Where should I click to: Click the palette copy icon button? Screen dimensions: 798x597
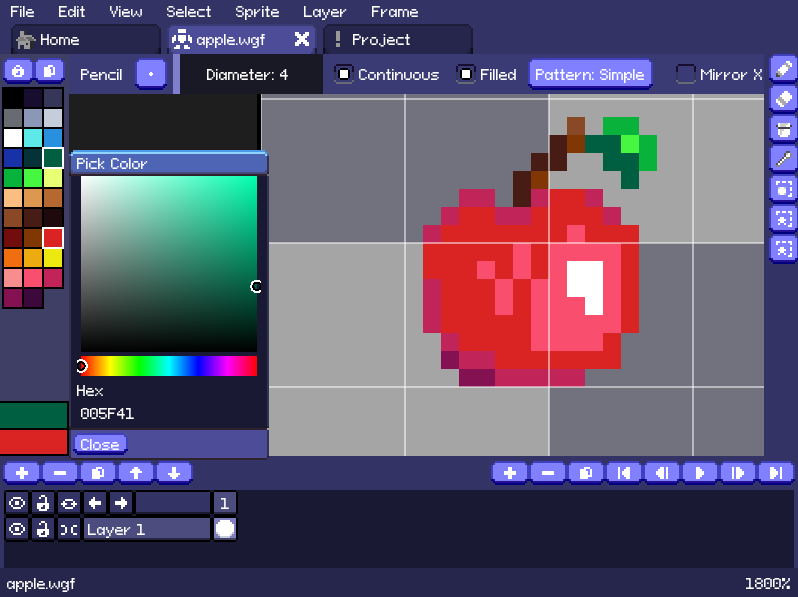tap(49, 71)
